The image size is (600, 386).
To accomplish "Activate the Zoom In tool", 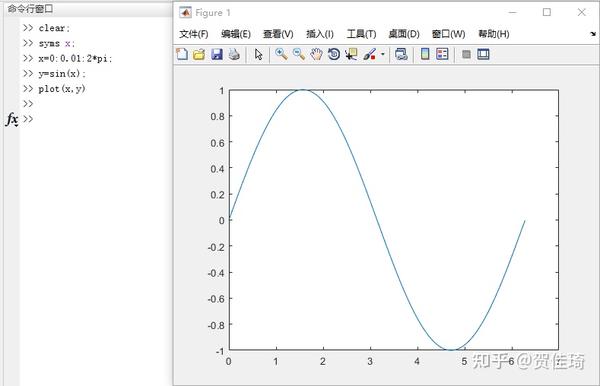I will tap(281, 54).
